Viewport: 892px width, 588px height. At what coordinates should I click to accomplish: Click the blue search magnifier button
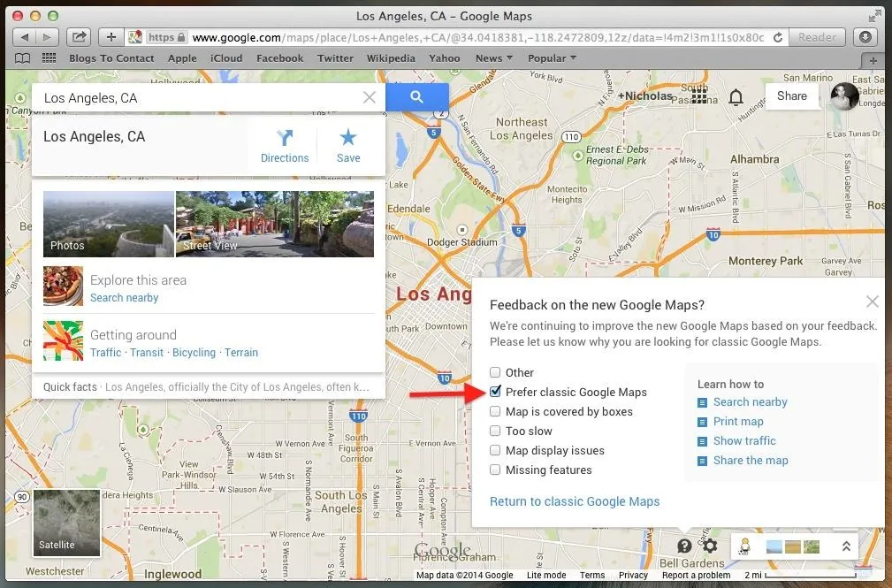[417, 97]
